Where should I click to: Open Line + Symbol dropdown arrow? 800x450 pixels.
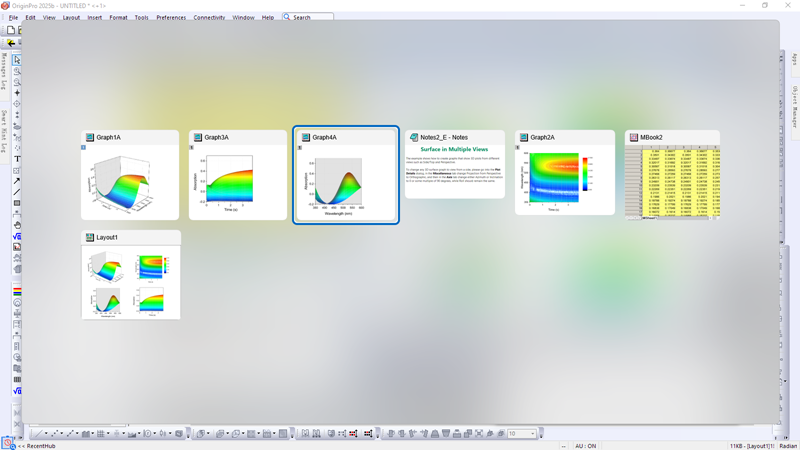[x=77, y=434]
